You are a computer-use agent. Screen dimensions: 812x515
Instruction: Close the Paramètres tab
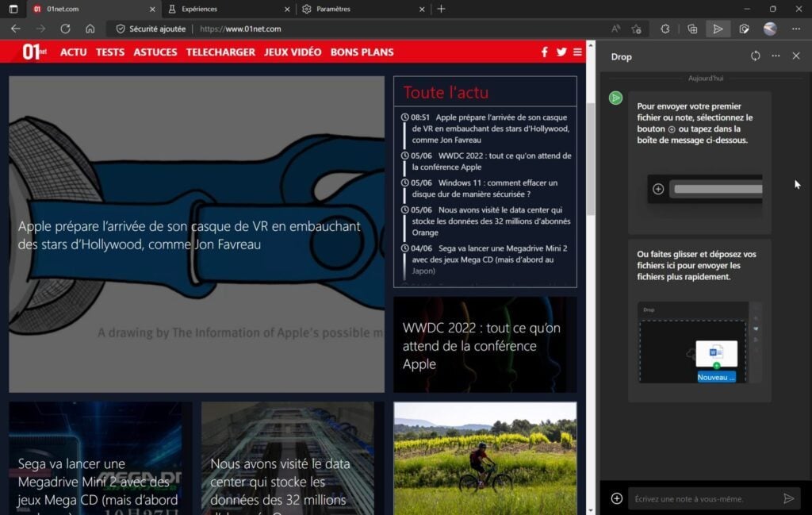pos(422,9)
